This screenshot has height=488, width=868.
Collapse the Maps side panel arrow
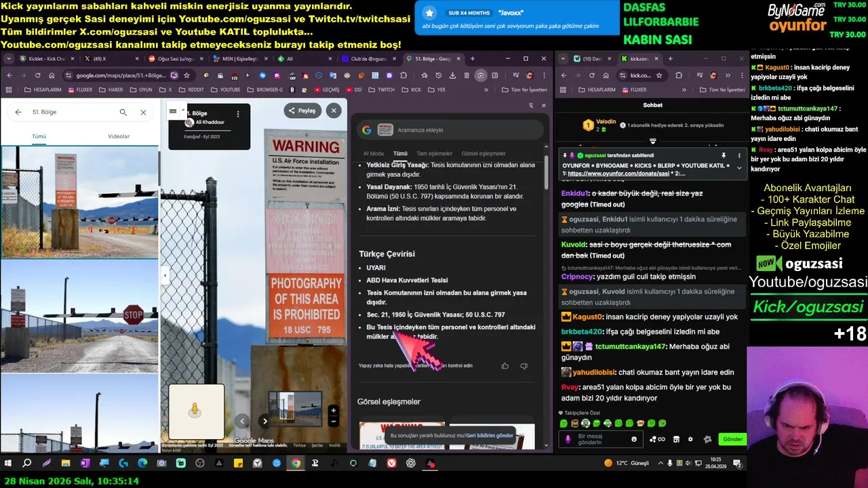164,275
